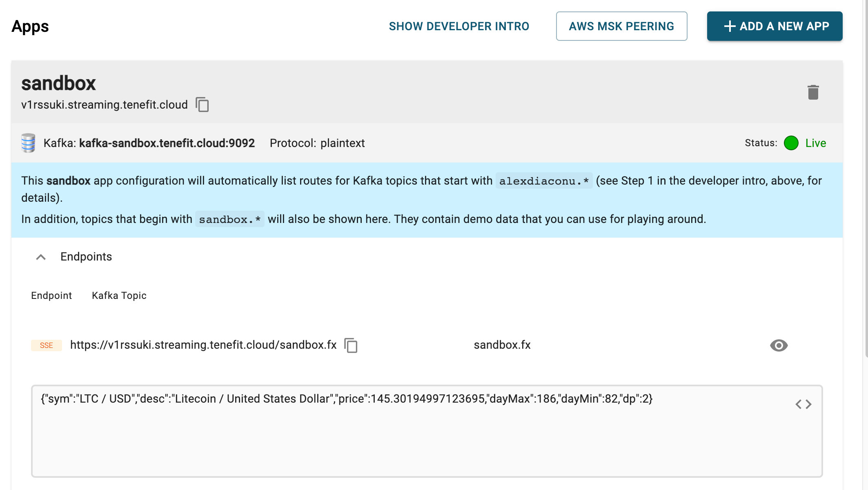Click the sandbox.fx endpoint URL text
Viewport: 868px width, 490px height.
(x=203, y=345)
